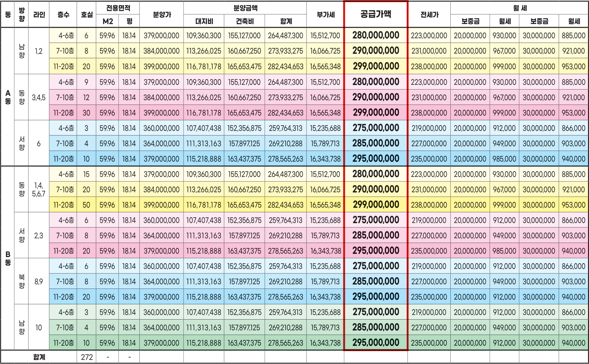The image size is (589, 364).
Task: Click the 전세가 column header
Action: (429, 15)
